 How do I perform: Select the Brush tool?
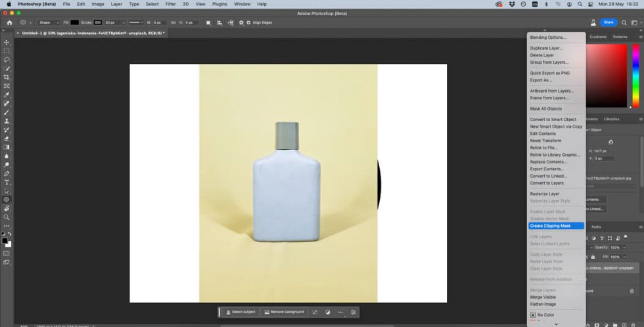point(7,113)
